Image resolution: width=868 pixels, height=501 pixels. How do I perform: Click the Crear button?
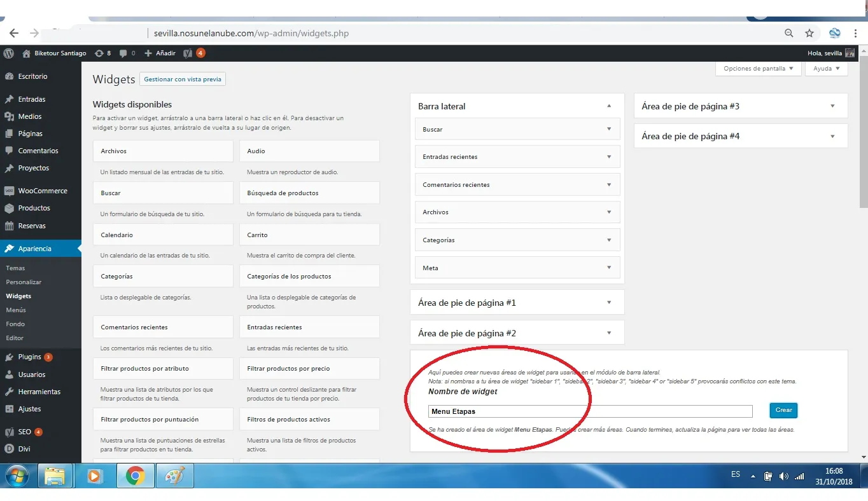click(783, 410)
